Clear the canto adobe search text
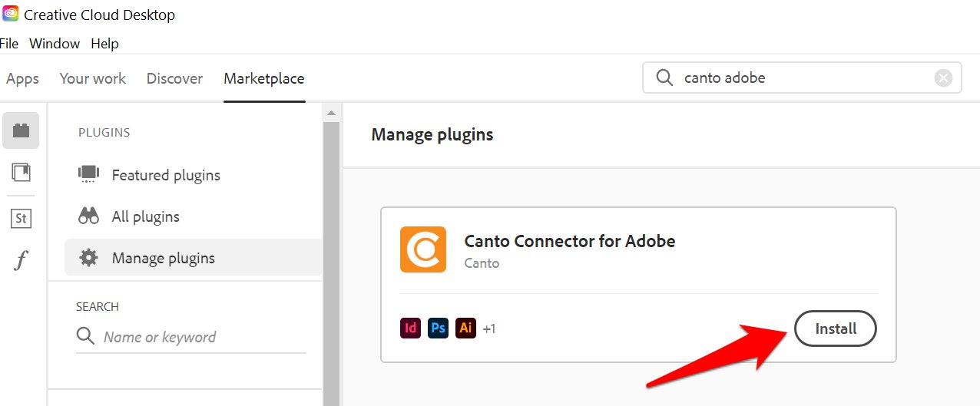The image size is (980, 406). 943,78
